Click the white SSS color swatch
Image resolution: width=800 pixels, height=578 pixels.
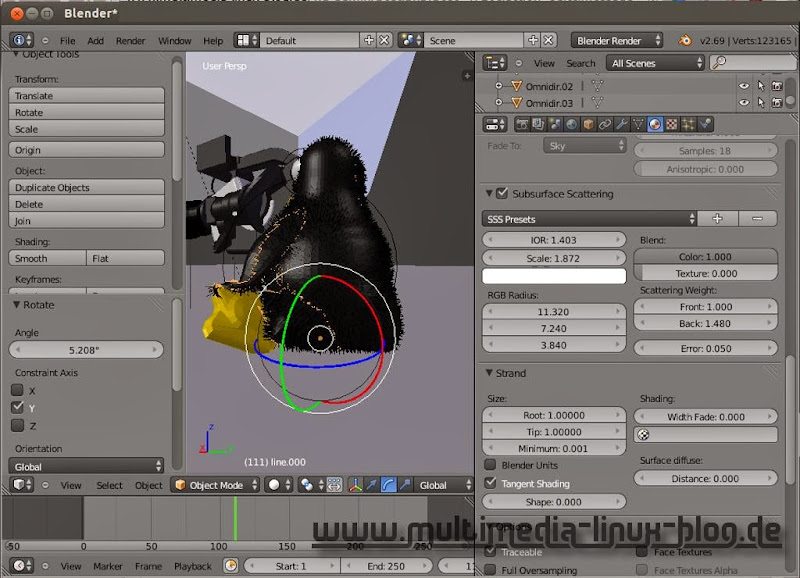[x=554, y=276]
